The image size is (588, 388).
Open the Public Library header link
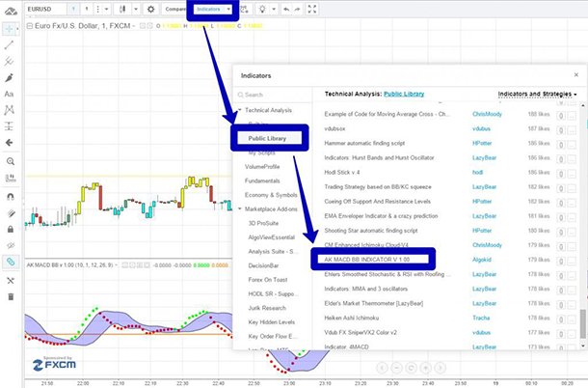tap(404, 94)
